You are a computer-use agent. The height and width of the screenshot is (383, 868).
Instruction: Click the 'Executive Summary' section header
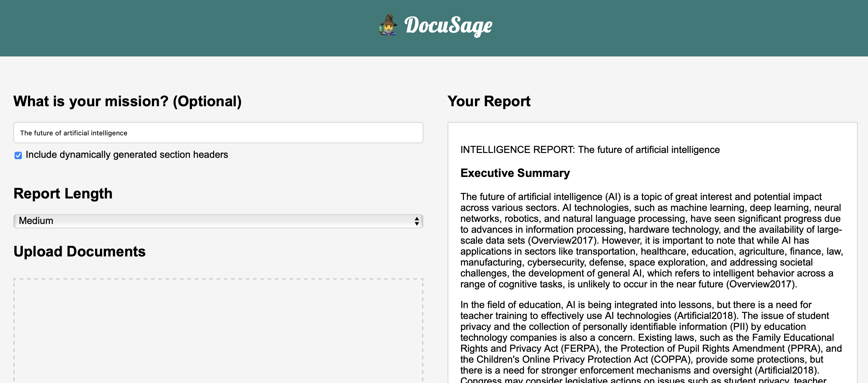pos(515,173)
